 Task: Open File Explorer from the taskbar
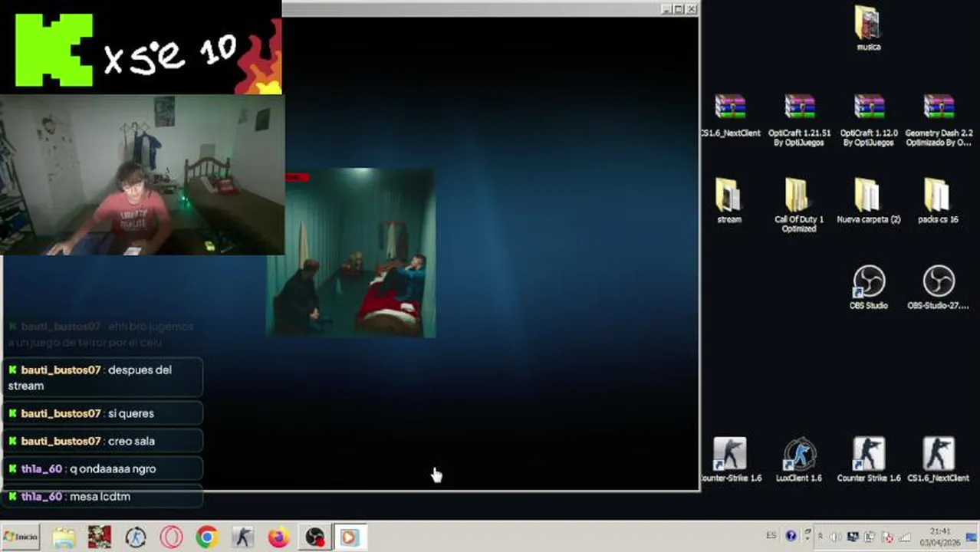pyautogui.click(x=64, y=537)
